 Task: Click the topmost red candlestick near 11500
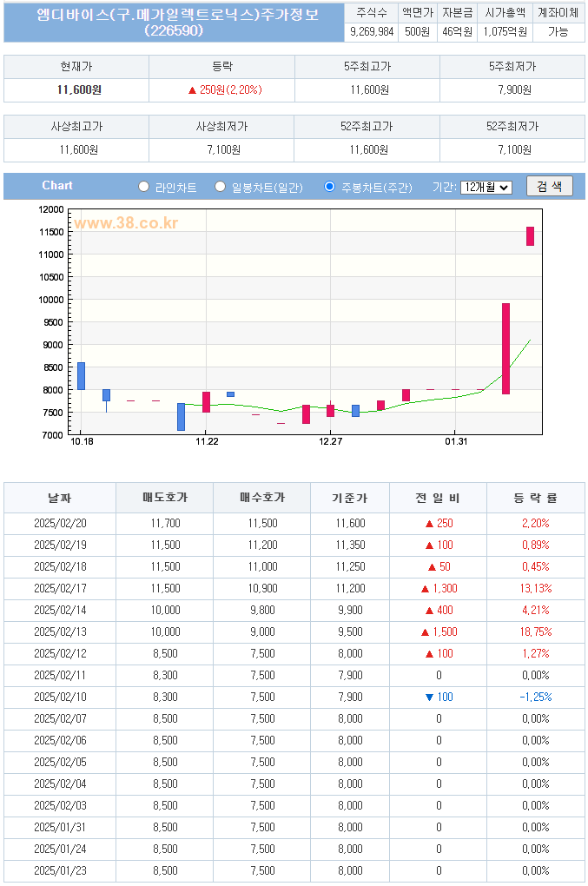tap(531, 236)
